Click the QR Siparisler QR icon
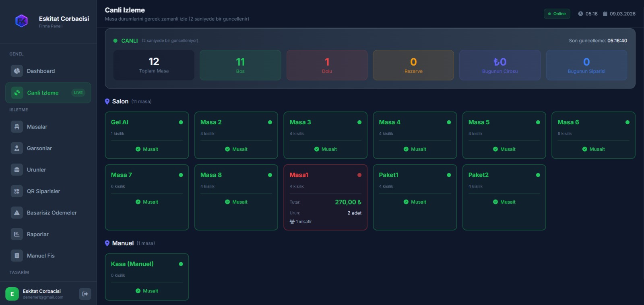The image size is (644, 305). [x=17, y=191]
